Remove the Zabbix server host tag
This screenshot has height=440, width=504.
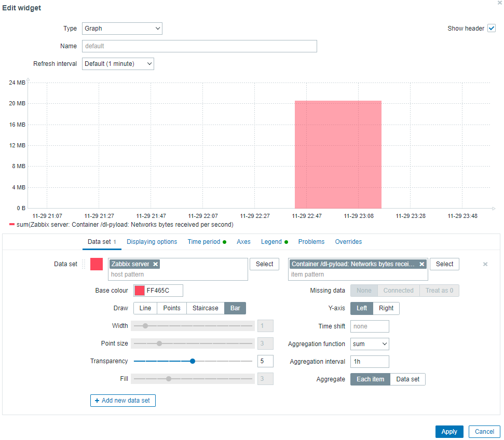click(x=156, y=264)
